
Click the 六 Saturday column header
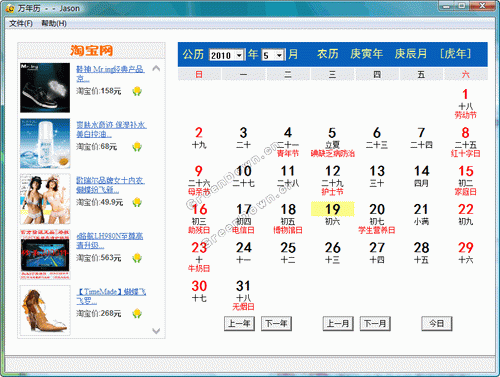point(466,74)
